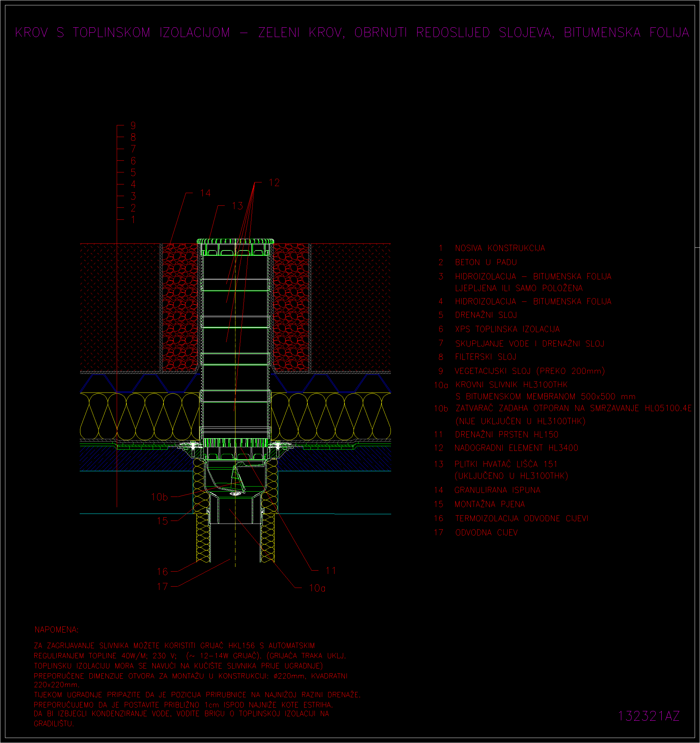Viewport: 700px width, 743px height.
Task: Click legend line 'LJEPLJENA ILI SAMO POLOŽENA'
Action: point(519,288)
